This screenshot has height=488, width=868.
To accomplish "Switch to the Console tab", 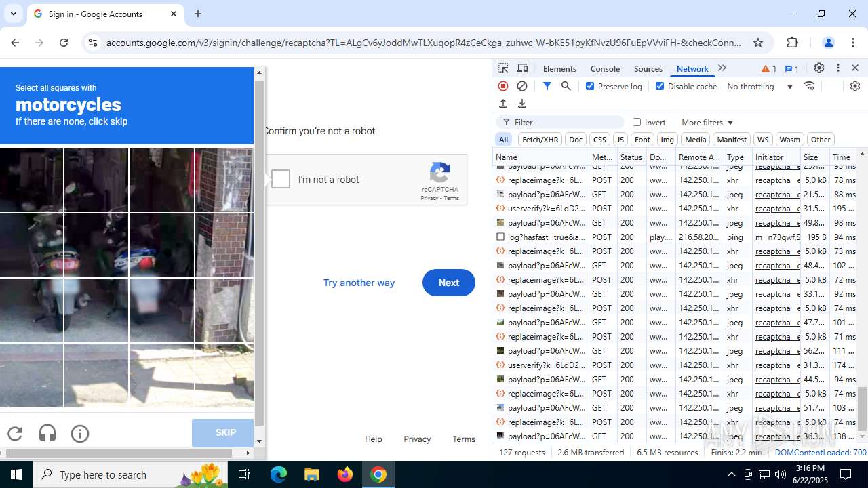I will (605, 68).
